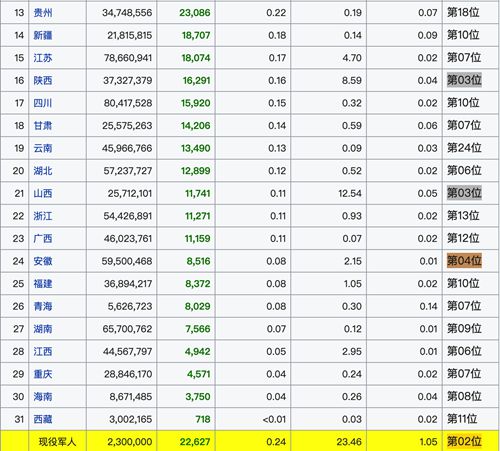Select the orange 第04位 cell for 安徽

(x=464, y=261)
